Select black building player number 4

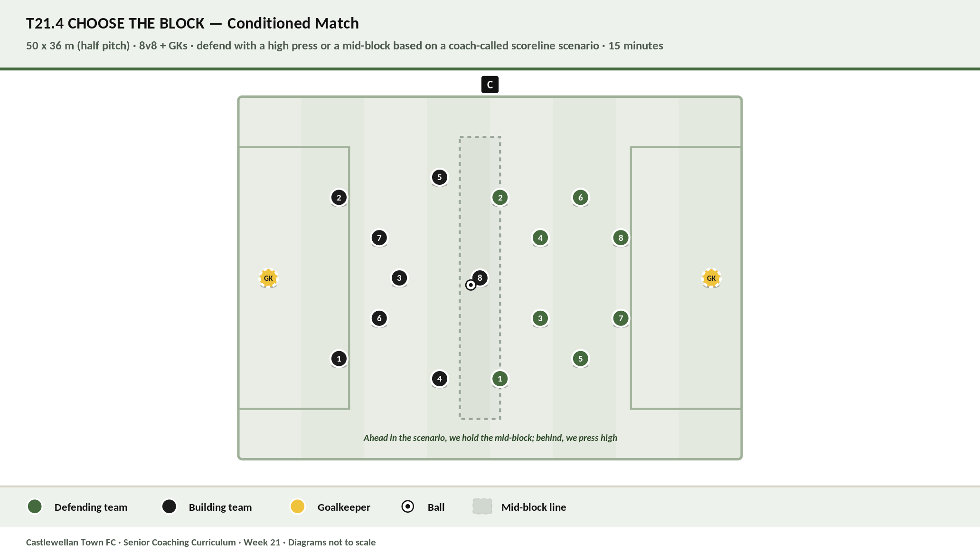pos(440,379)
